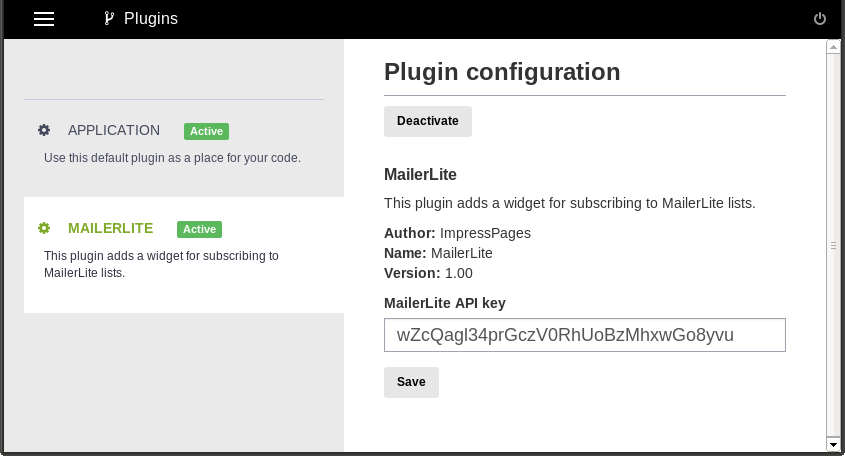Click the Plugins branch icon in header
The width and height of the screenshot is (845, 456).
pos(109,18)
